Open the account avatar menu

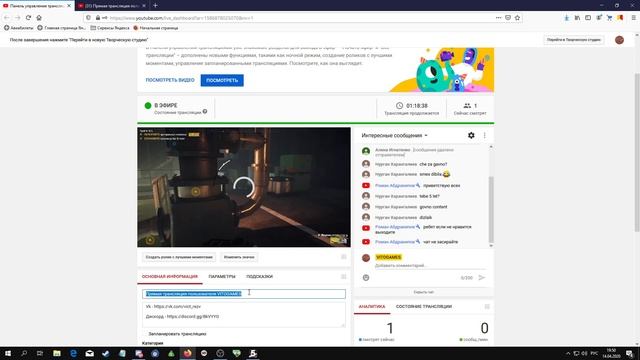[619, 40]
